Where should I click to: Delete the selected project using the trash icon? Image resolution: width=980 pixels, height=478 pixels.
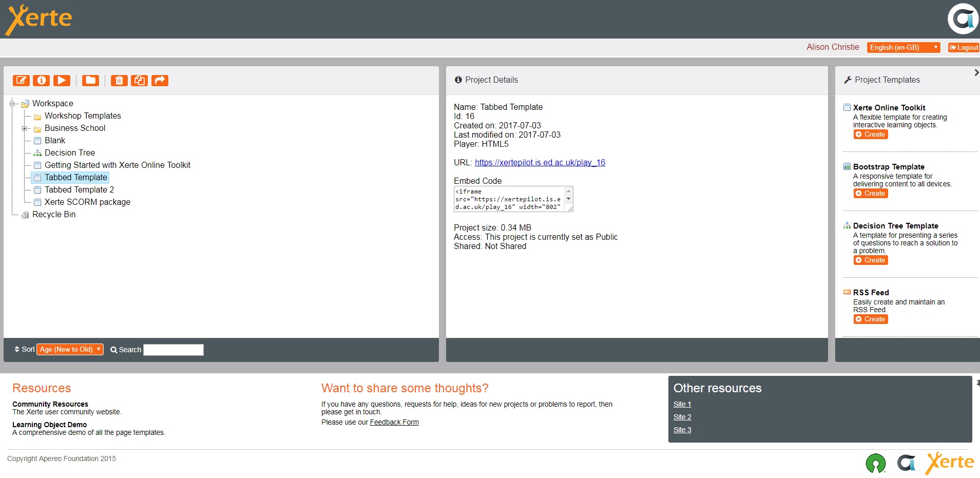[x=119, y=80]
